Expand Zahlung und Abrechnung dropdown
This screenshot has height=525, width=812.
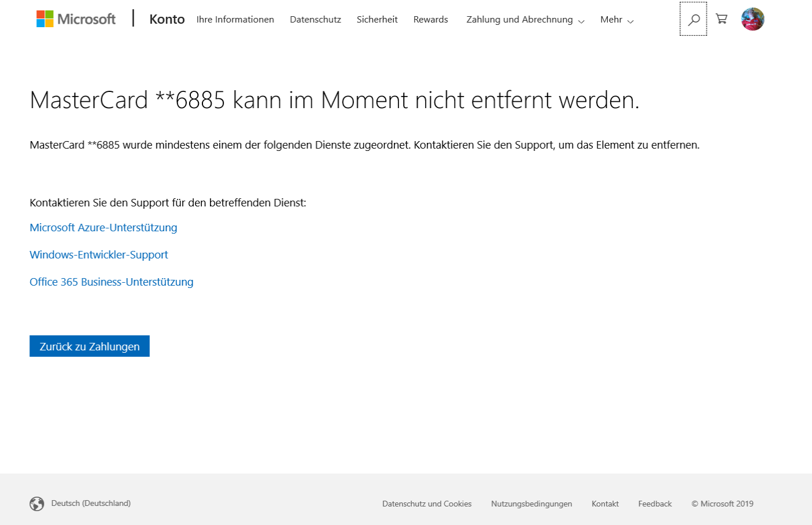click(x=525, y=20)
